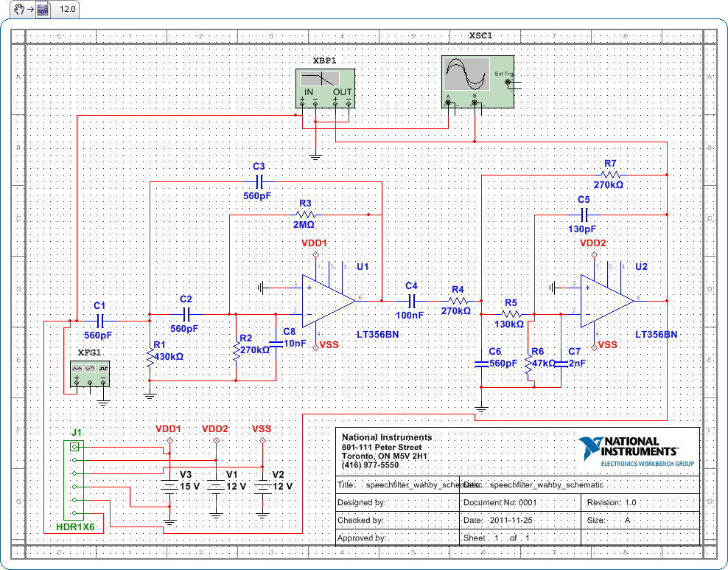728x570 pixels.
Task: Click the 12.0 version label in tab
Action: 67,10
